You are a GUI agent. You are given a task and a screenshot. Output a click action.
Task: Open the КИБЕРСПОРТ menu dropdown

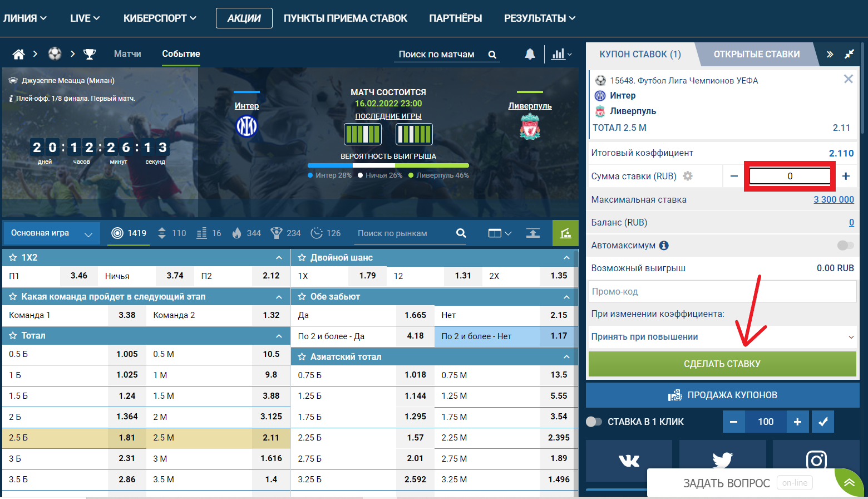(x=160, y=18)
